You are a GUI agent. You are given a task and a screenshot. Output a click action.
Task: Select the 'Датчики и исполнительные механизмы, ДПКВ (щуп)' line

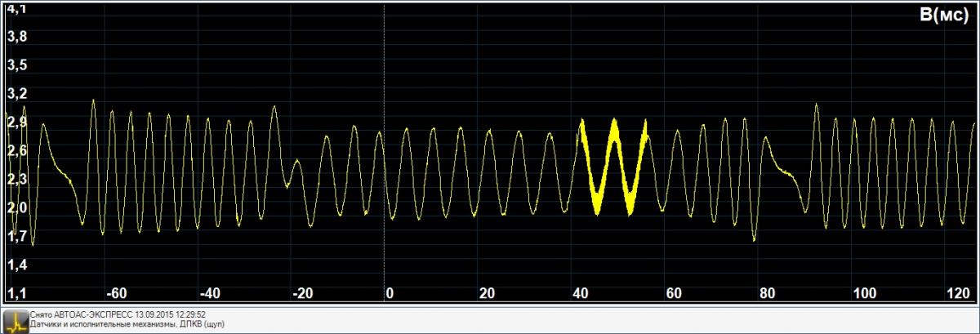pyautogui.click(x=127, y=324)
